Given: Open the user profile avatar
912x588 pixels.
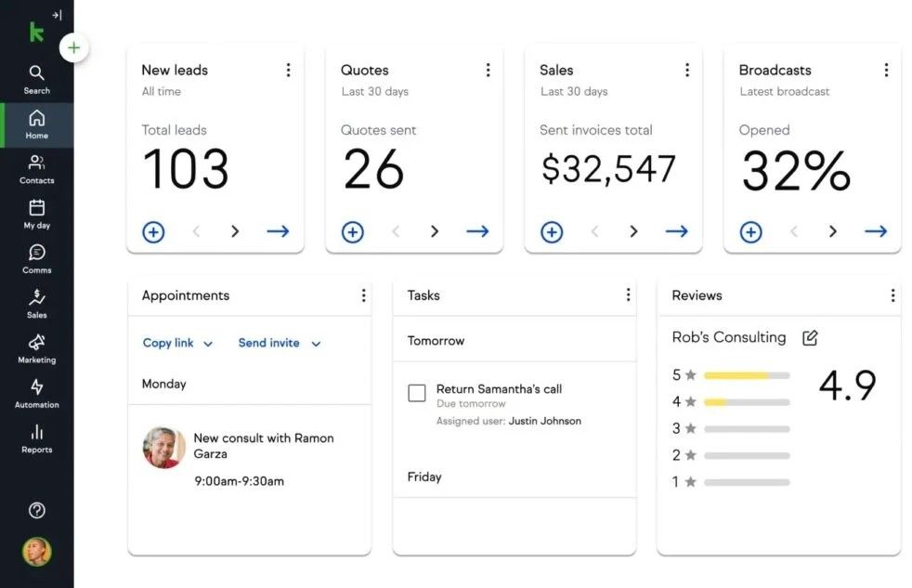Looking at the screenshot, I should coord(36,551).
